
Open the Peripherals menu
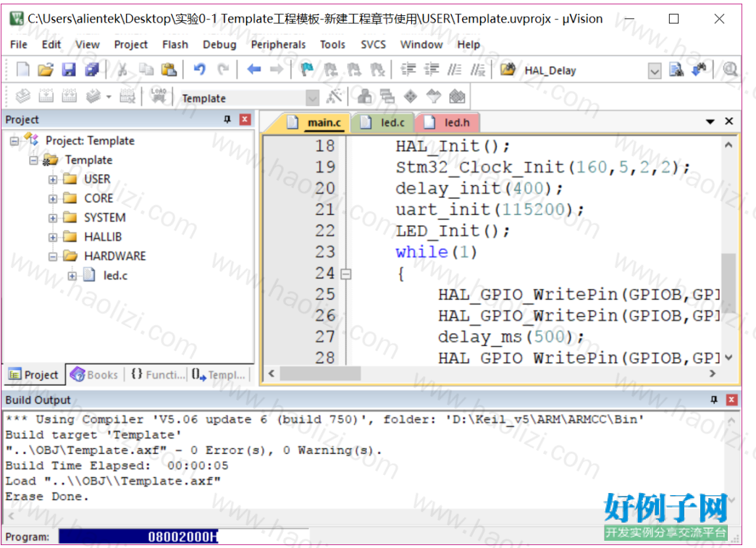[278, 44]
